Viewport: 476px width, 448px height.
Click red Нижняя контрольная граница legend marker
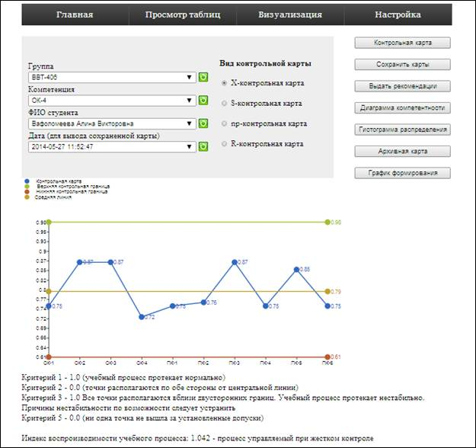point(27,192)
